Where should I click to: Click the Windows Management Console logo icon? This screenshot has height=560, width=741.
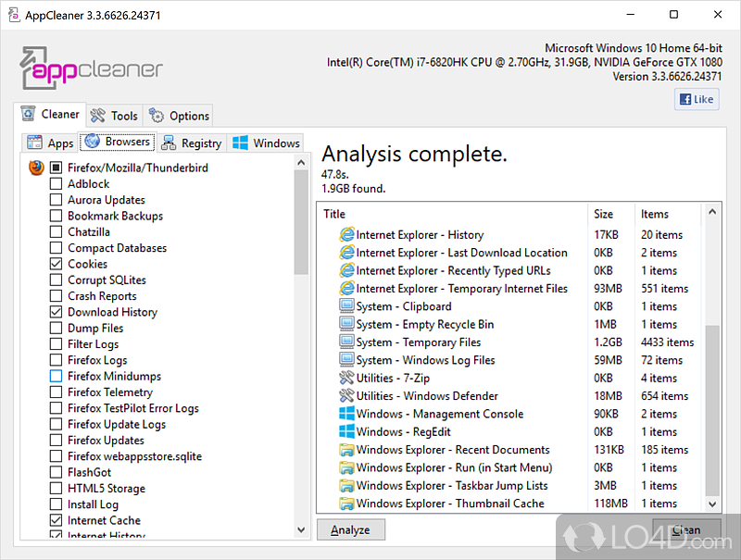coord(347,414)
